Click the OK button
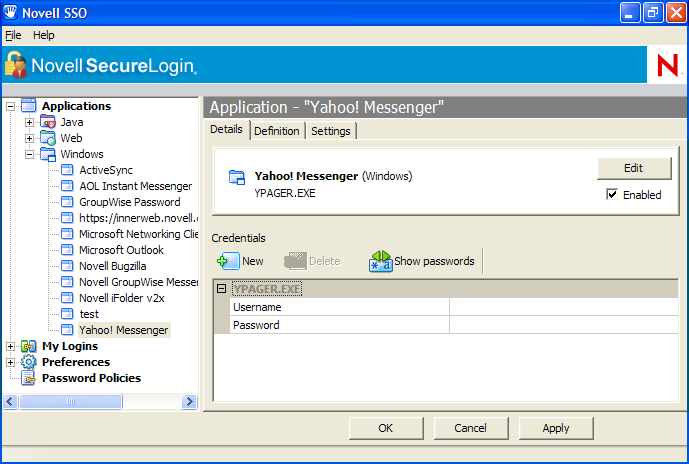This screenshot has height=464, width=689. coord(386,428)
